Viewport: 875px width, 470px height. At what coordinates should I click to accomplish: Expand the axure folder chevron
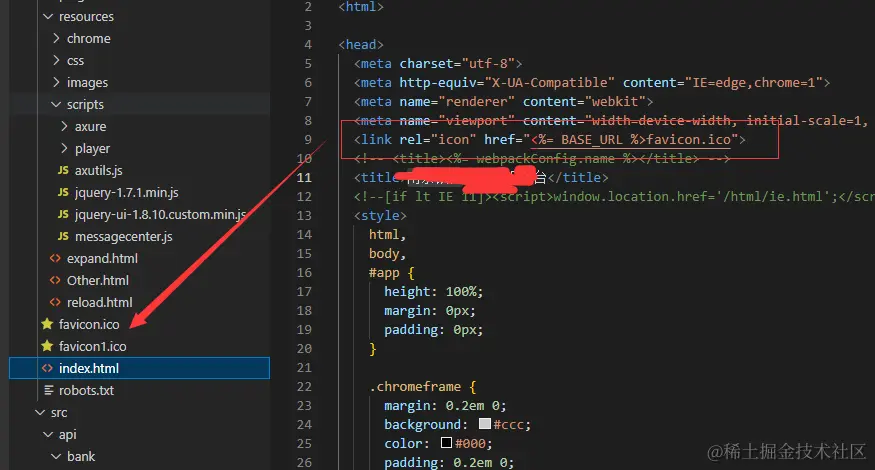pyautogui.click(x=64, y=126)
